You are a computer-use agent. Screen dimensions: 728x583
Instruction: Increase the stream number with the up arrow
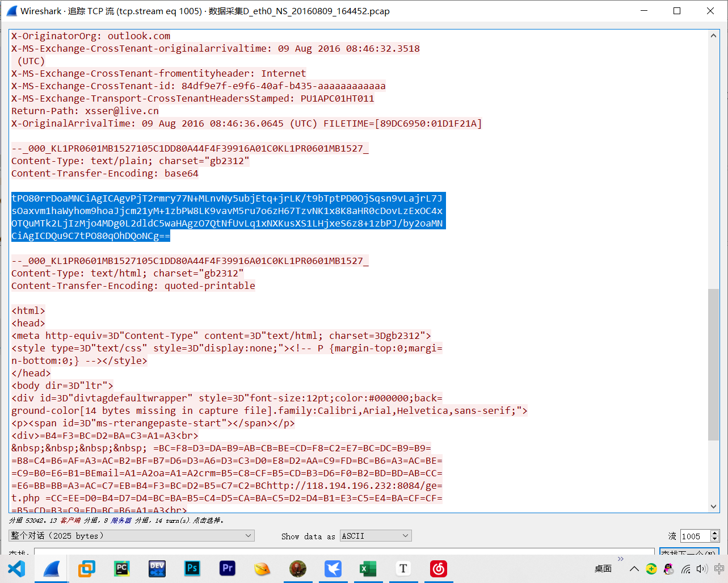(x=715, y=533)
